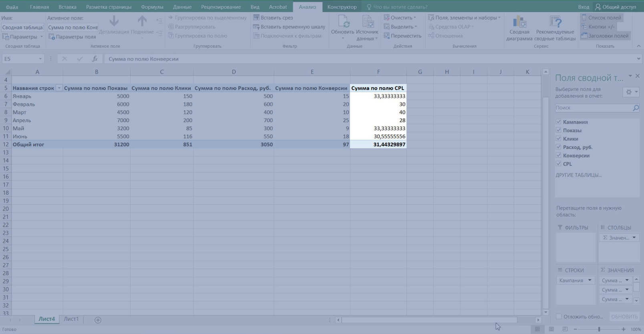Click the Детализация drill-down arrow
This screenshot has height=334, width=644.
[114, 21]
